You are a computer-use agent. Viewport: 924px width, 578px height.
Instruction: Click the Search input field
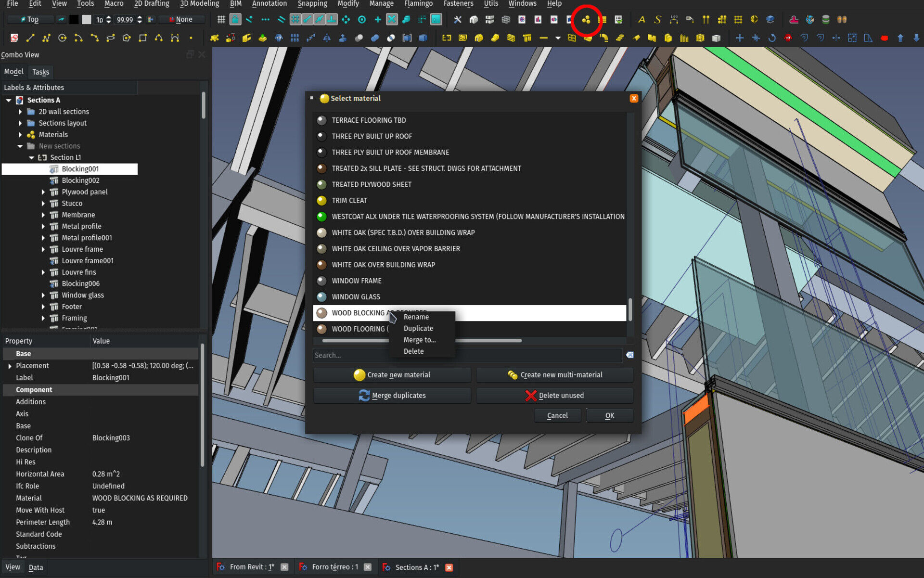point(468,354)
